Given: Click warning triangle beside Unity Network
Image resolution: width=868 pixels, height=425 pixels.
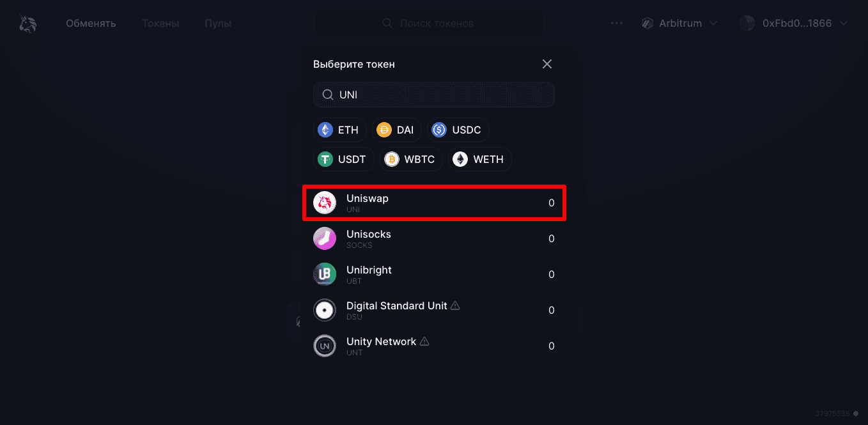Looking at the screenshot, I should pos(424,342).
